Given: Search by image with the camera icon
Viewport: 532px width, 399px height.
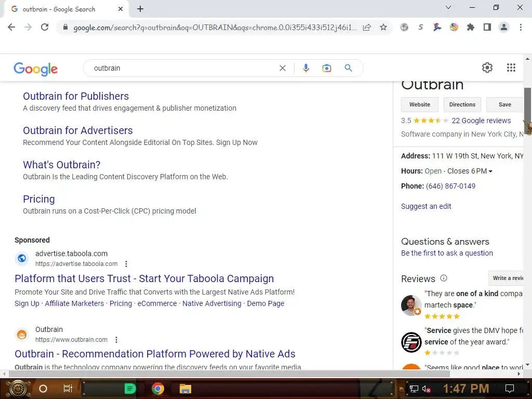Looking at the screenshot, I should tap(326, 68).
